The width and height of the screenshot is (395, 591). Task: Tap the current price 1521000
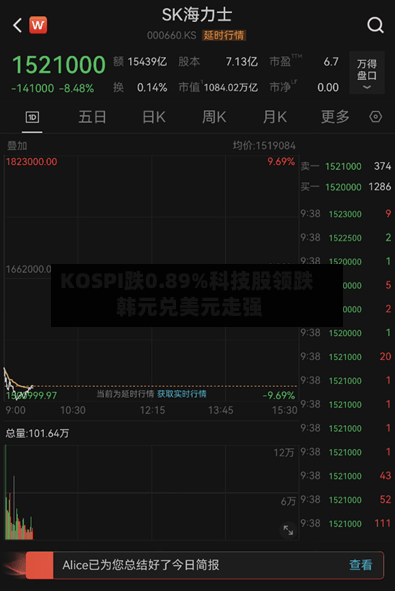[59, 64]
